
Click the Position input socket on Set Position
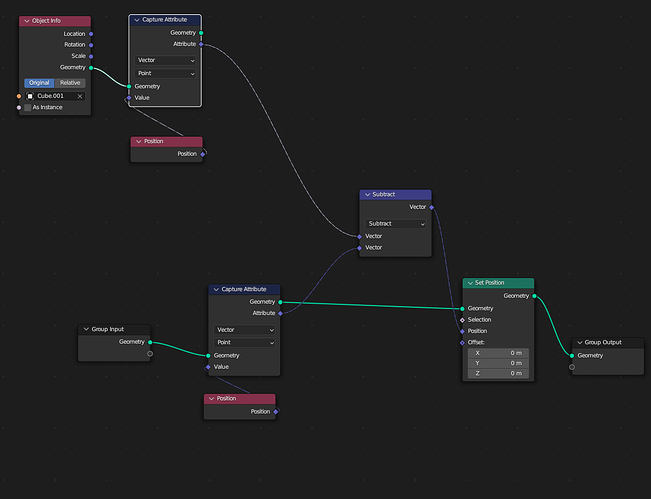[x=462, y=331]
